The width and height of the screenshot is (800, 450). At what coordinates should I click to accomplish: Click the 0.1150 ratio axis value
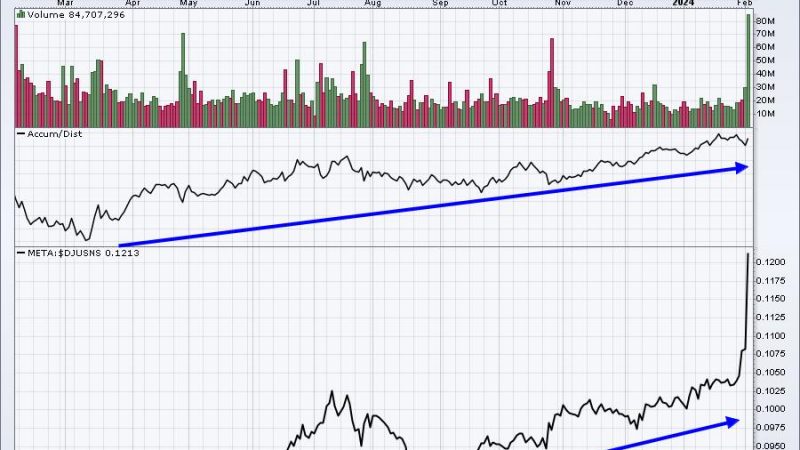[770, 298]
